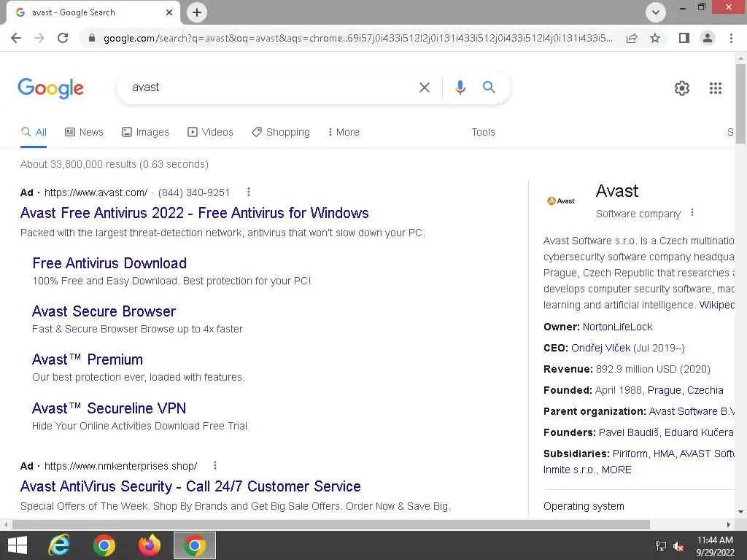Bookmark this page with the star icon

(x=655, y=38)
